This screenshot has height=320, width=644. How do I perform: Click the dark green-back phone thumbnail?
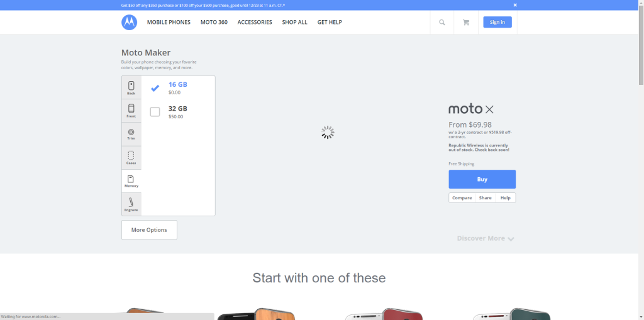(511, 314)
